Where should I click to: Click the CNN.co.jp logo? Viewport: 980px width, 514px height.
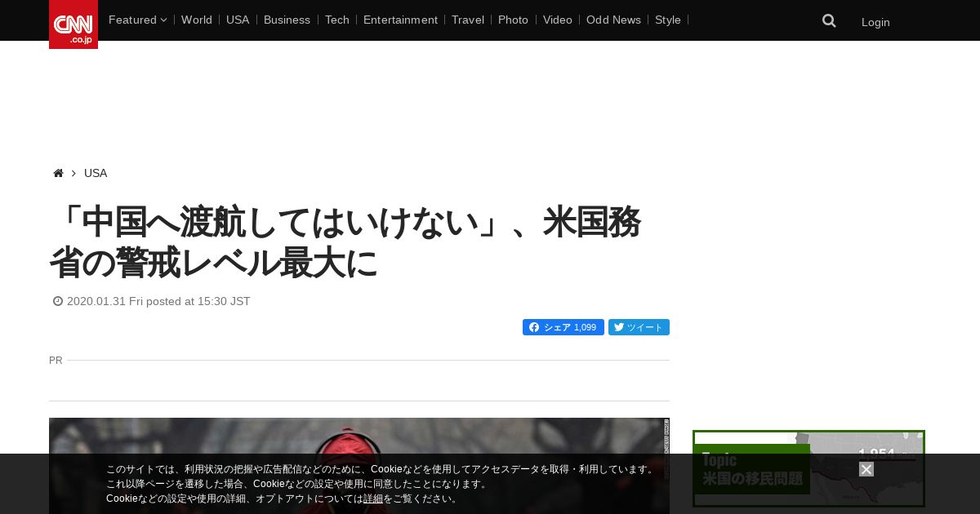(x=73, y=24)
